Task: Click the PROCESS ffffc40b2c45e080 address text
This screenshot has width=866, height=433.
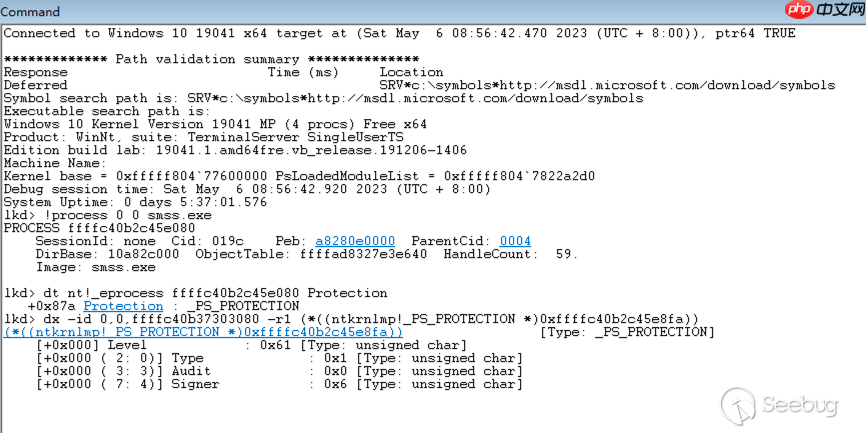Action: (x=99, y=228)
